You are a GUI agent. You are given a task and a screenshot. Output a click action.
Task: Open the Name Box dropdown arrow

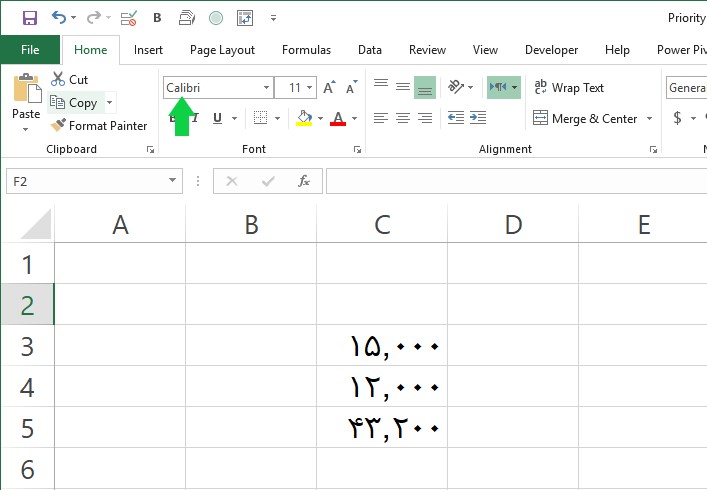pyautogui.click(x=172, y=181)
